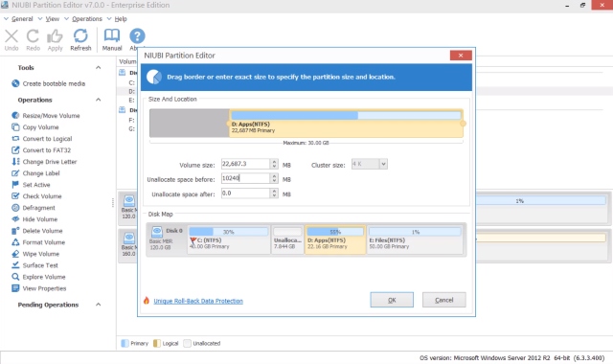The height and width of the screenshot is (364, 613).
Task: Collapse the Pending Operations section
Action: [98, 305]
